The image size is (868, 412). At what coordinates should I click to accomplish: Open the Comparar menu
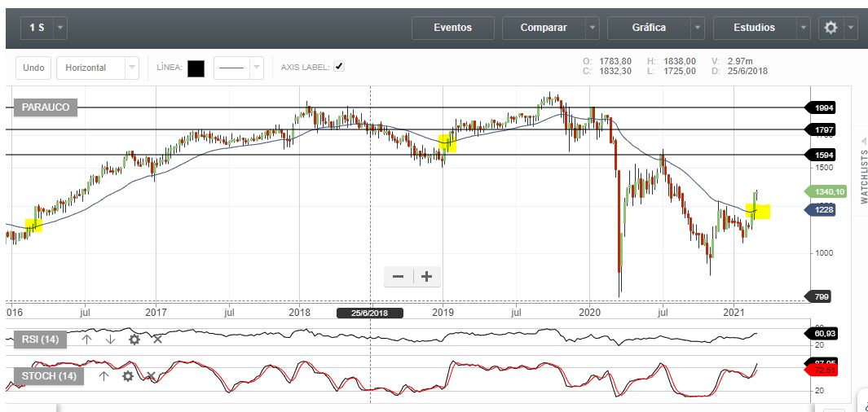tap(544, 28)
